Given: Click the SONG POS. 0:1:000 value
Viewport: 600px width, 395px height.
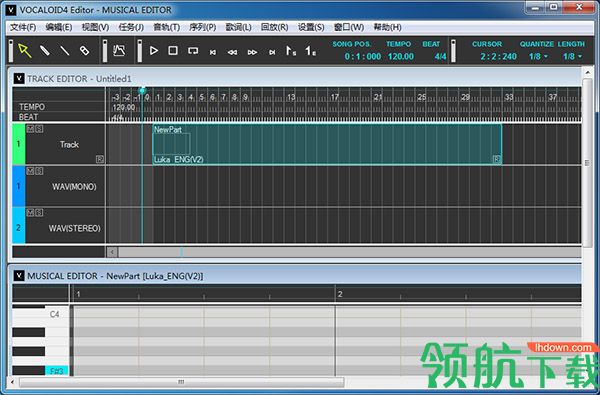Looking at the screenshot, I should [x=363, y=57].
